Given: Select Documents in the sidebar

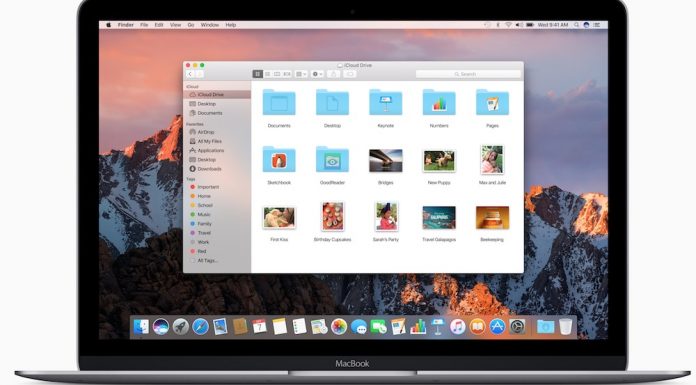Looking at the screenshot, I should 217,113.
